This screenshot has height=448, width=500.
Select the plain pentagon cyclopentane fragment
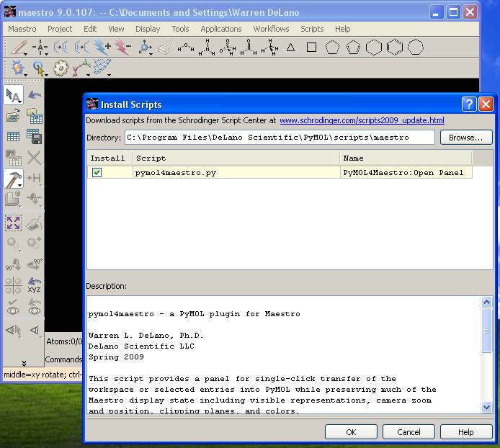pos(332,48)
